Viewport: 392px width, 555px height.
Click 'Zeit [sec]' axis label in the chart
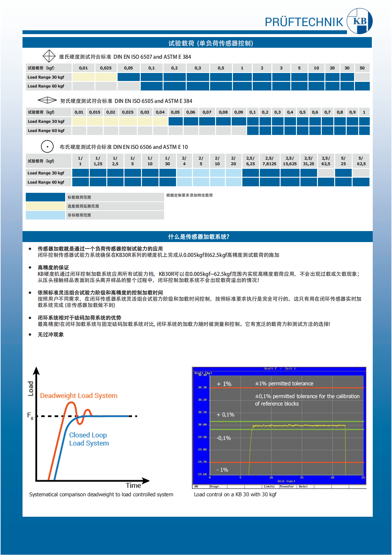(x=286, y=481)
